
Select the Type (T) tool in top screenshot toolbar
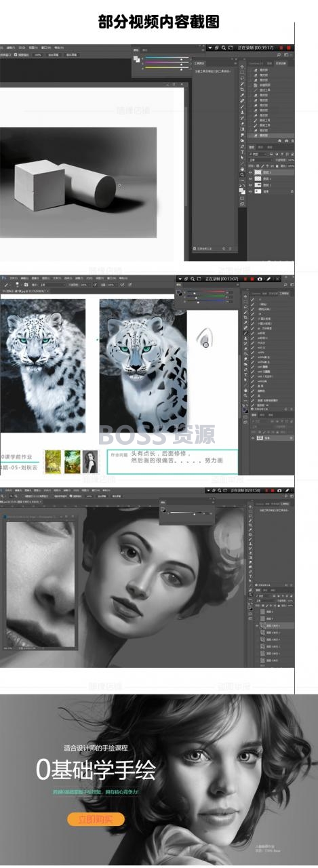click(x=242, y=152)
